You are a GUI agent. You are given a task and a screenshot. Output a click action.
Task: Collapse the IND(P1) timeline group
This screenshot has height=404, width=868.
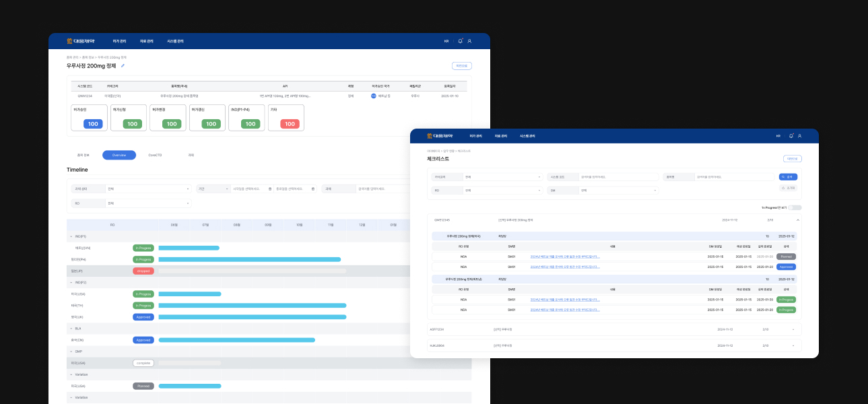pyautogui.click(x=71, y=236)
